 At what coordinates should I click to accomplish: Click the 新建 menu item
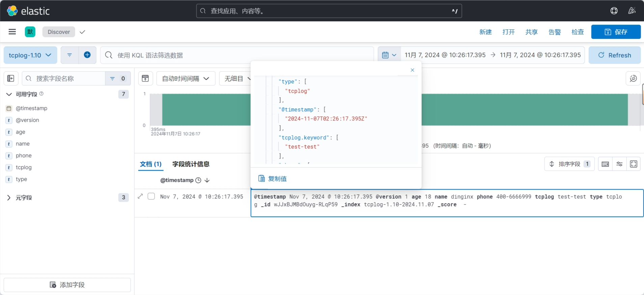click(x=485, y=32)
